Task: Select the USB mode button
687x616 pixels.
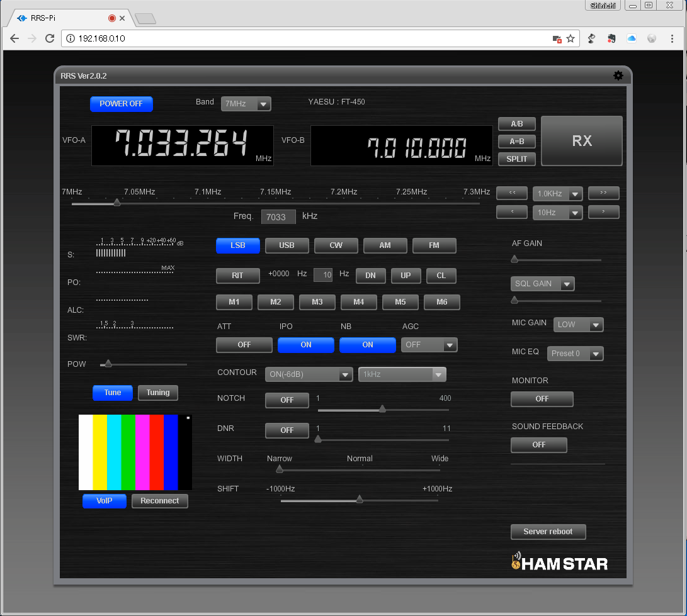Action: [x=287, y=245]
